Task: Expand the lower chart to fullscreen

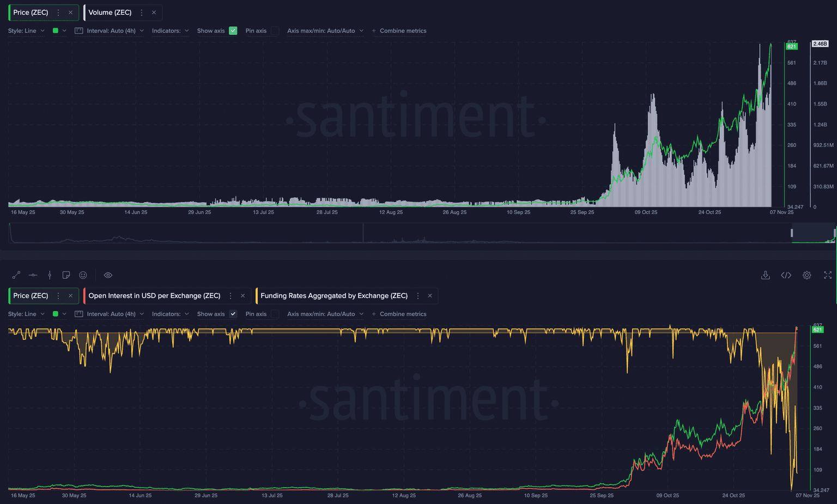Action: click(828, 275)
